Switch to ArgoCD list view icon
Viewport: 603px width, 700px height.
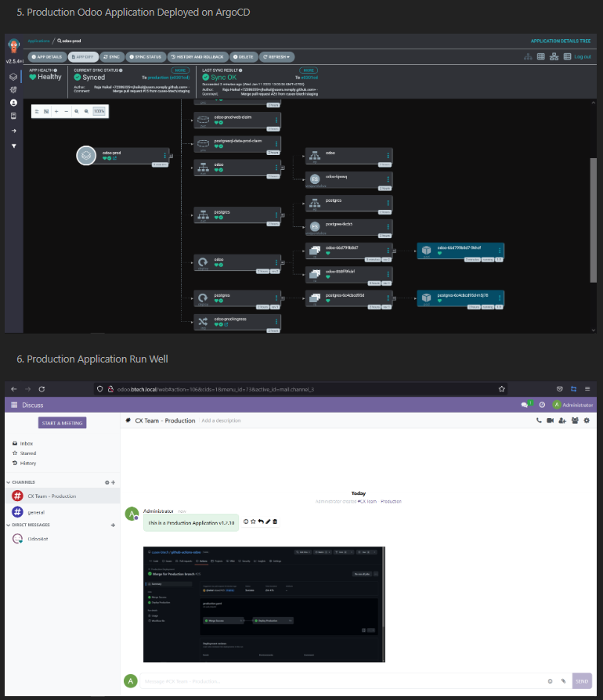[x=567, y=56]
